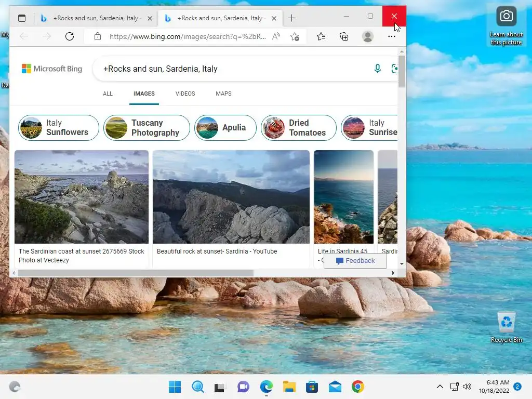532x399 pixels.
Task: Open the clock showing 6:43 AM
Action: 494,387
